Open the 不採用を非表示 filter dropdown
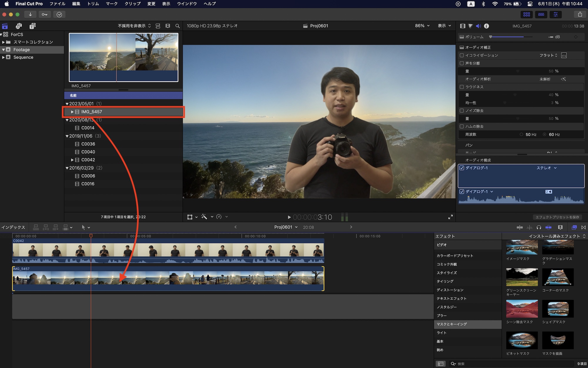This screenshot has height=368, width=588. tap(134, 26)
